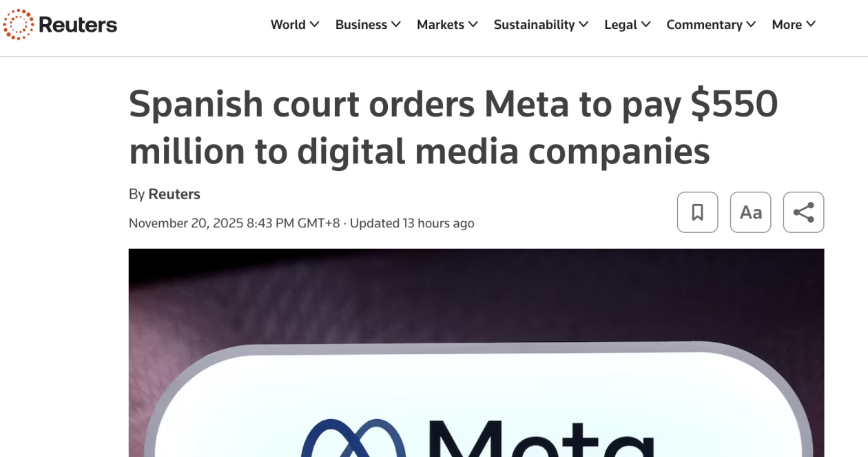Expand the Legal menu arrow

tap(646, 24)
